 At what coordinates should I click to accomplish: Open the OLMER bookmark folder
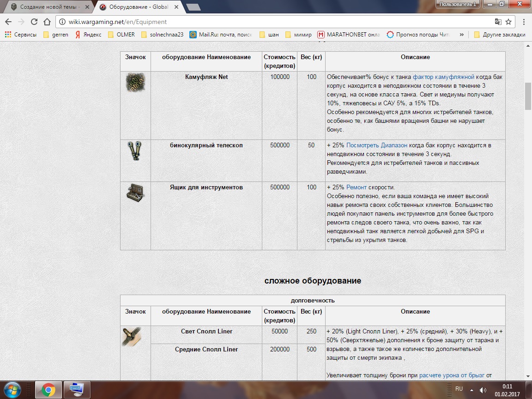pyautogui.click(x=121, y=34)
